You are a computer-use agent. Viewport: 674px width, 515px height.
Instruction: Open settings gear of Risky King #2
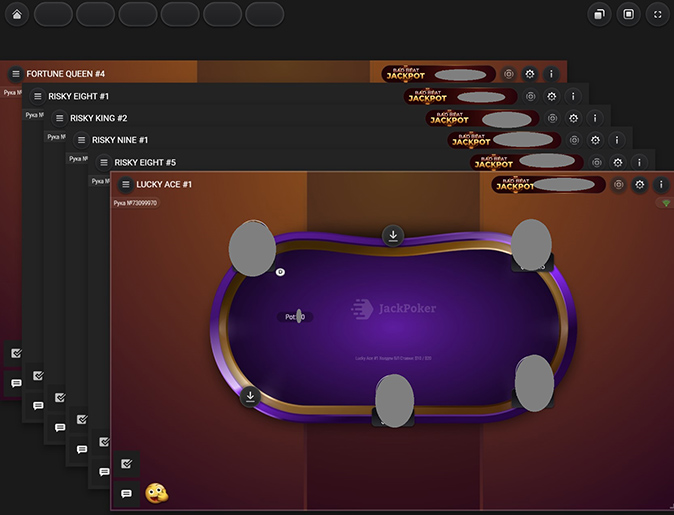(573, 118)
